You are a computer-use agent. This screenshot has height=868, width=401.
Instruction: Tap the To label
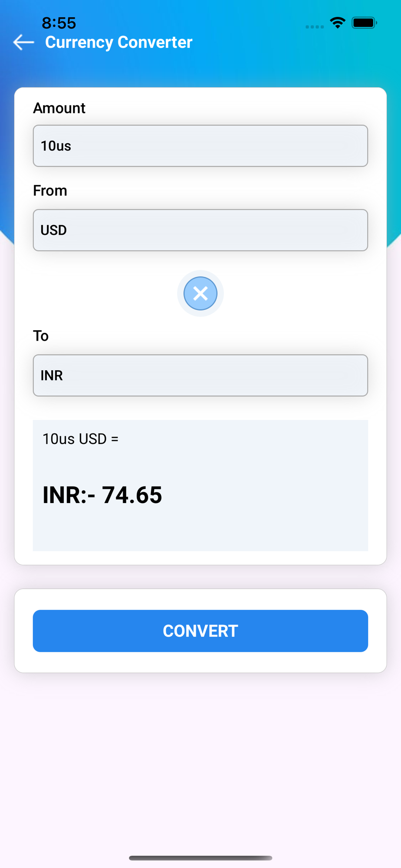(41, 336)
